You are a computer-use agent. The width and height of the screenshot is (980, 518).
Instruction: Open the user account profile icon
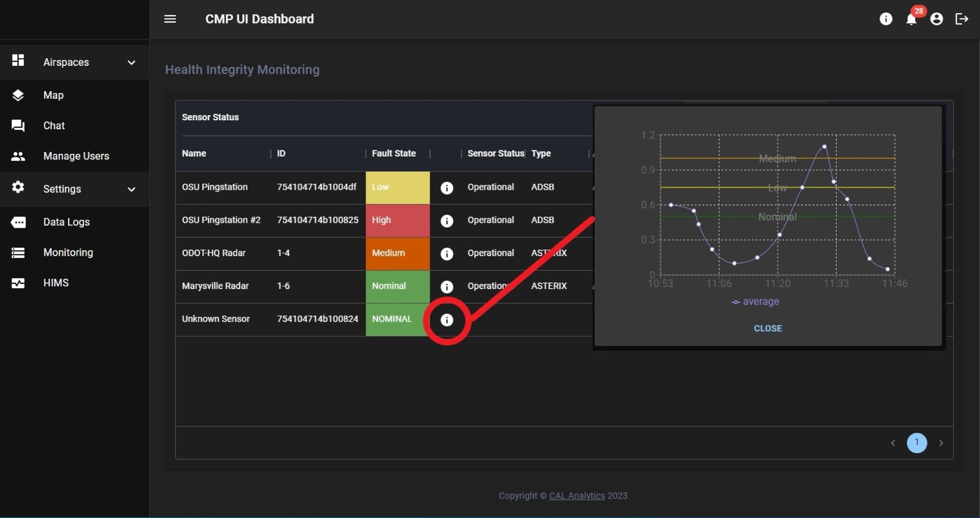point(936,19)
